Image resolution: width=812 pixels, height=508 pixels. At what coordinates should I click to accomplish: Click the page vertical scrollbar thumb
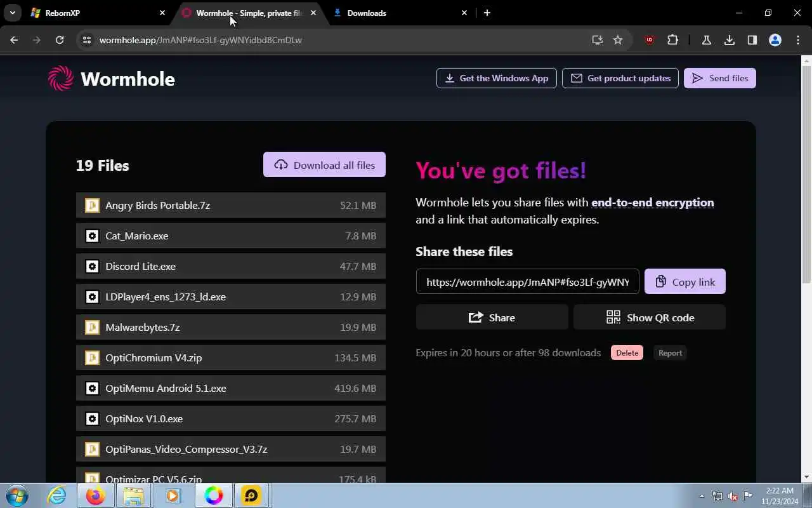tap(806, 176)
